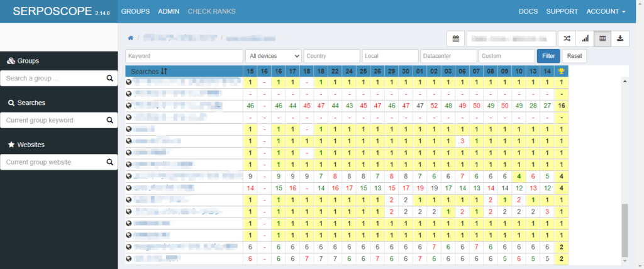Click the Reset button
This screenshot has width=644, height=269.
575,56
